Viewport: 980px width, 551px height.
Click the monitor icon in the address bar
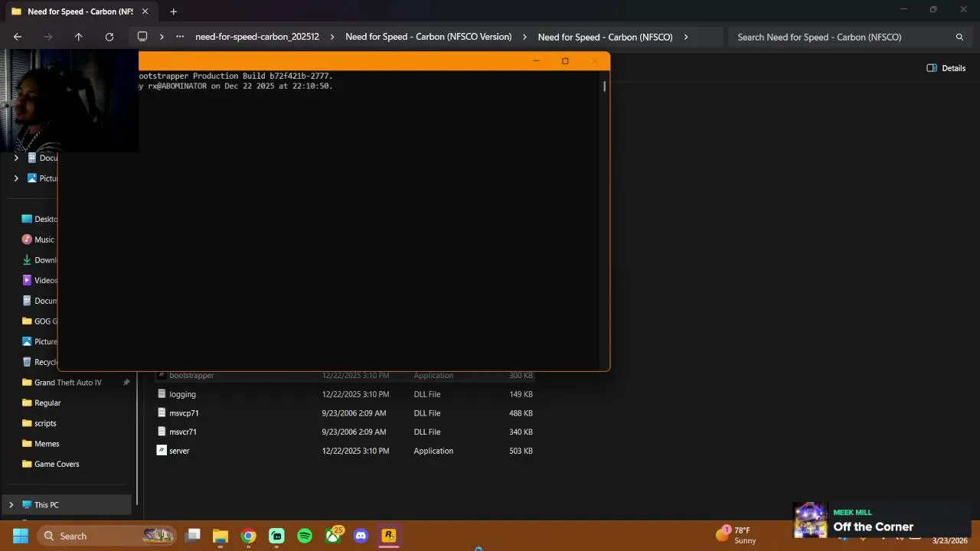pyautogui.click(x=142, y=37)
